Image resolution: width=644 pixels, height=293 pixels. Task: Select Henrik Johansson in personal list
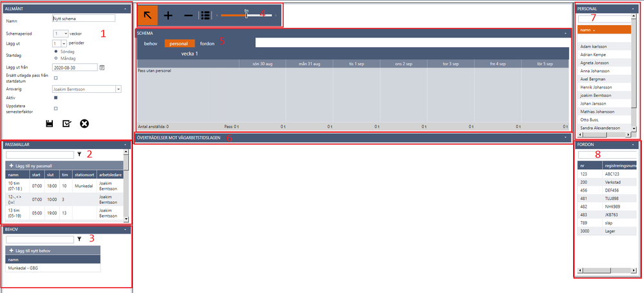pyautogui.click(x=604, y=87)
